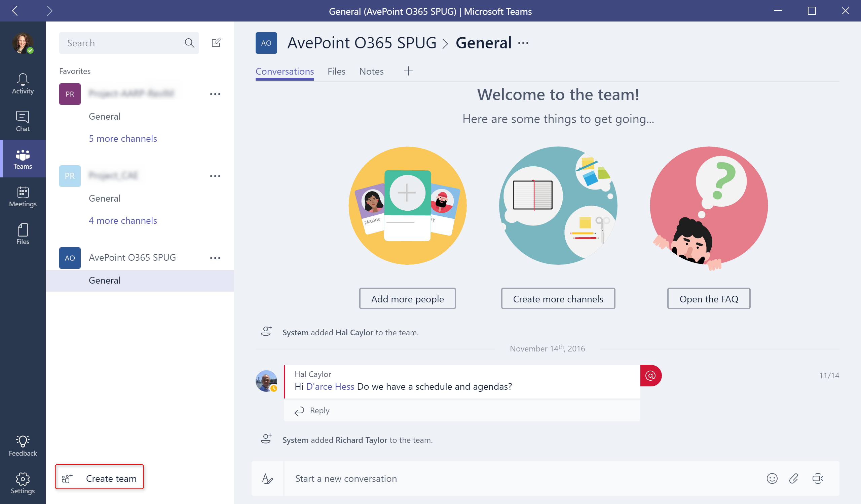The image size is (861, 504).
Task: Expand 5 more channels
Action: tap(123, 138)
